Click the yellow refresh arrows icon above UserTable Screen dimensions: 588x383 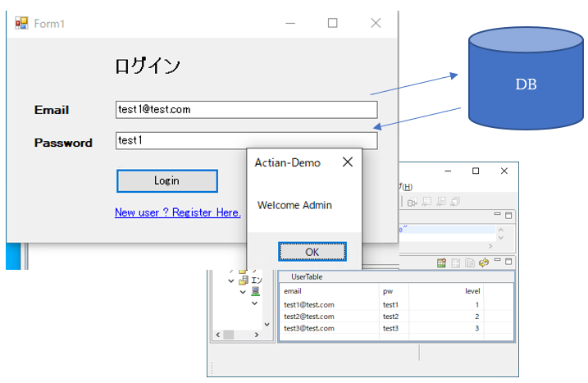[x=484, y=262]
